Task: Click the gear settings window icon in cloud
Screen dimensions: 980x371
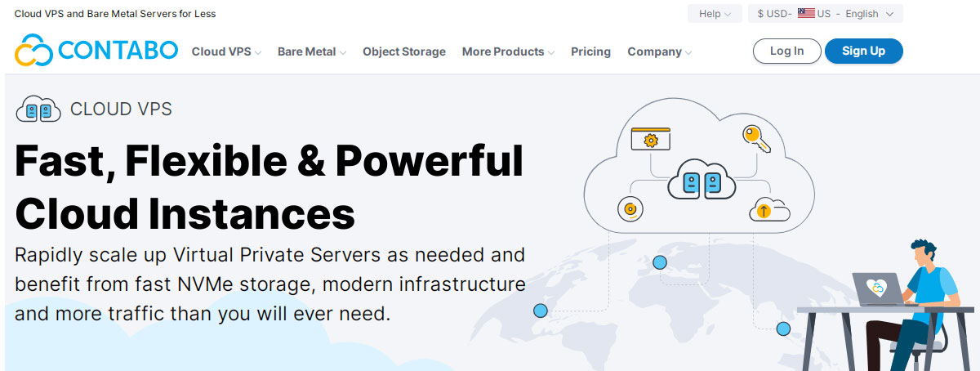Action: (650, 138)
